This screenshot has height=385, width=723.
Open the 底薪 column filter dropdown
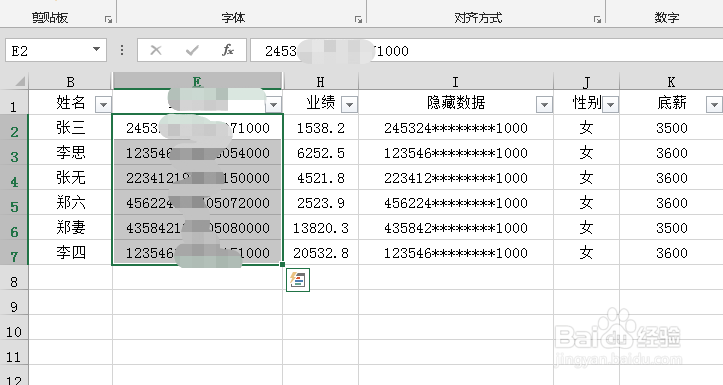[714, 105]
